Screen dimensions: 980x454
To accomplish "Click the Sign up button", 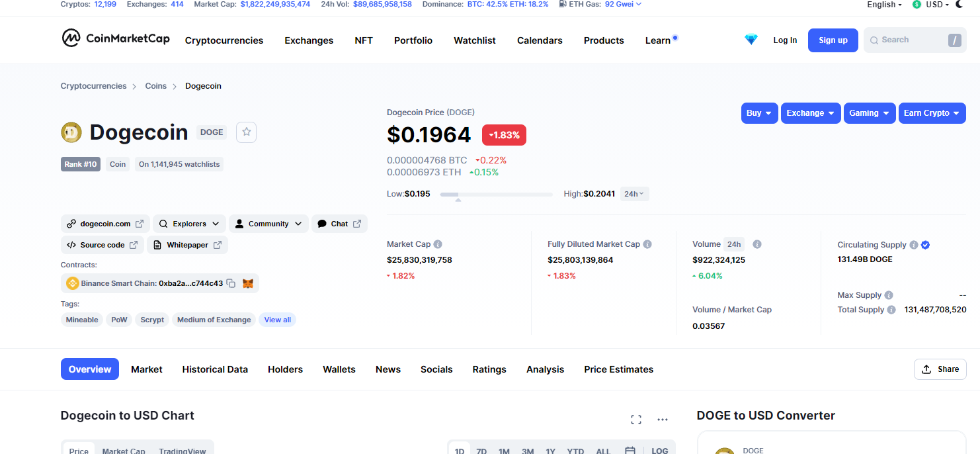I will pyautogui.click(x=833, y=40).
